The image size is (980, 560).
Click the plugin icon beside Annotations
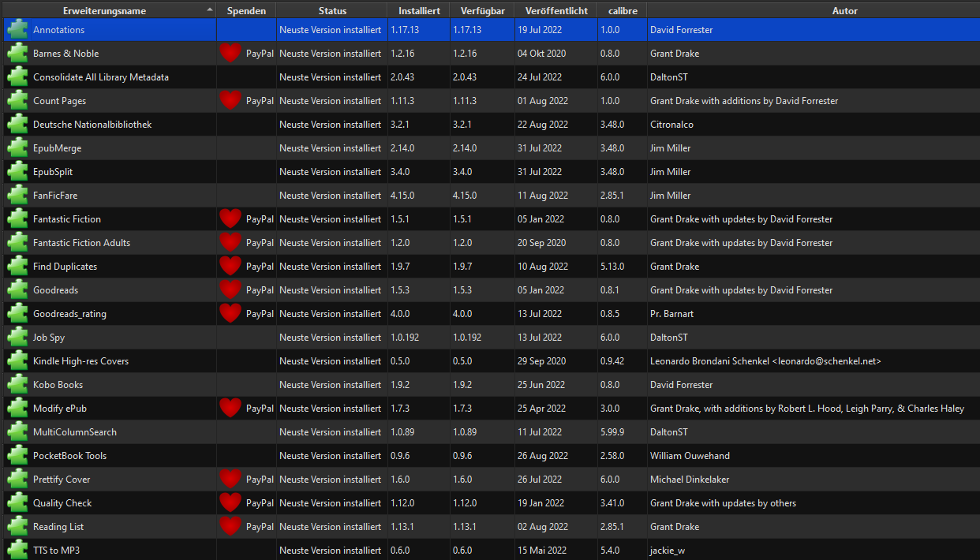[x=17, y=30]
